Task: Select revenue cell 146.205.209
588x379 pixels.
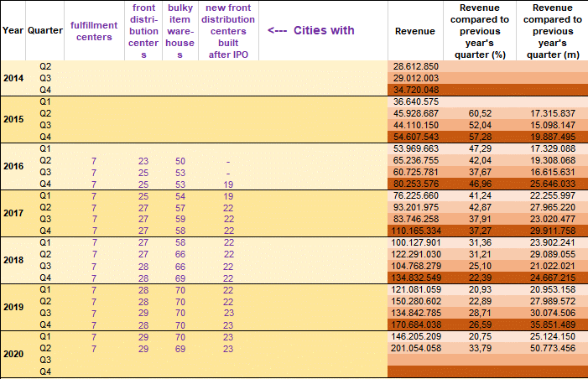Action: pos(415,336)
